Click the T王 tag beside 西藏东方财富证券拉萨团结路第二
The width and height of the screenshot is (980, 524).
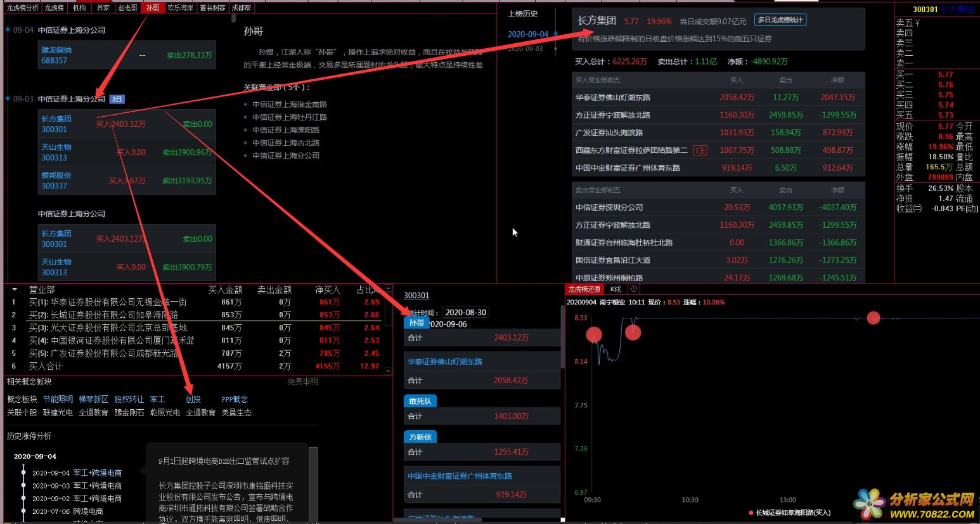700,150
